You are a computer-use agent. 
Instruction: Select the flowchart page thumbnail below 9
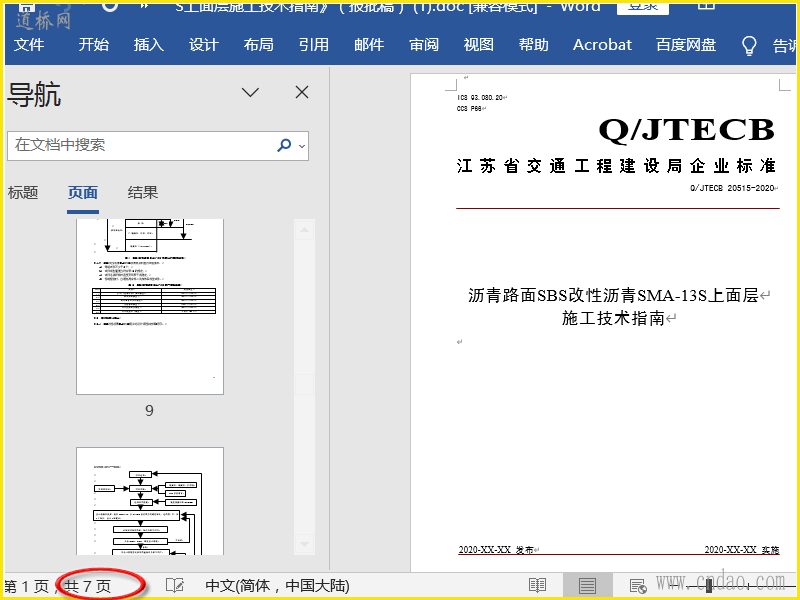click(150, 502)
